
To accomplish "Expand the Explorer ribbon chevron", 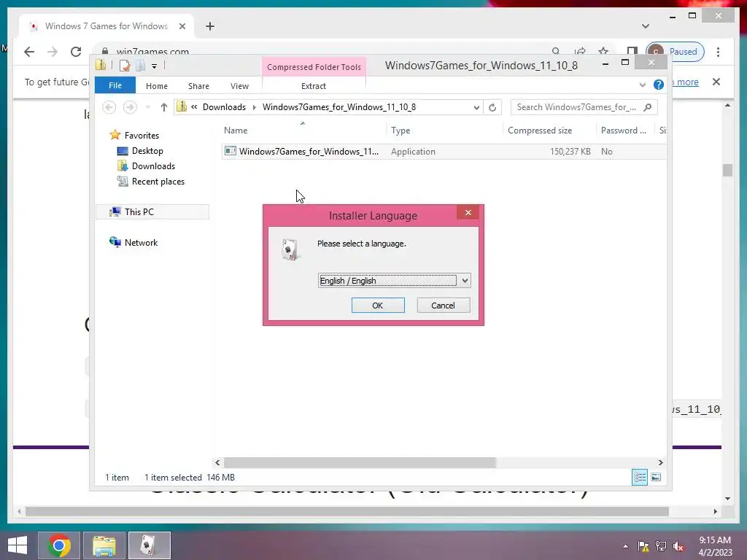I will [x=642, y=85].
